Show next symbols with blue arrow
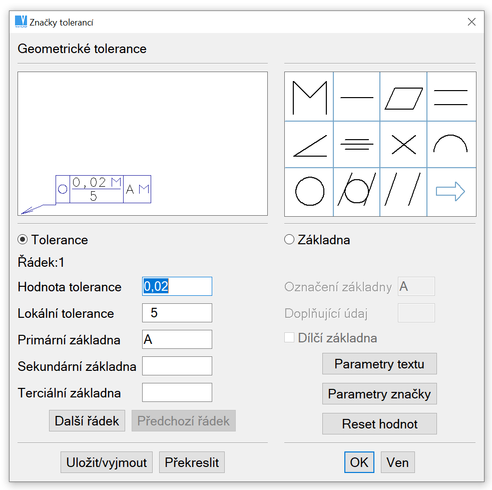The width and height of the screenshot is (492, 490). point(451,192)
